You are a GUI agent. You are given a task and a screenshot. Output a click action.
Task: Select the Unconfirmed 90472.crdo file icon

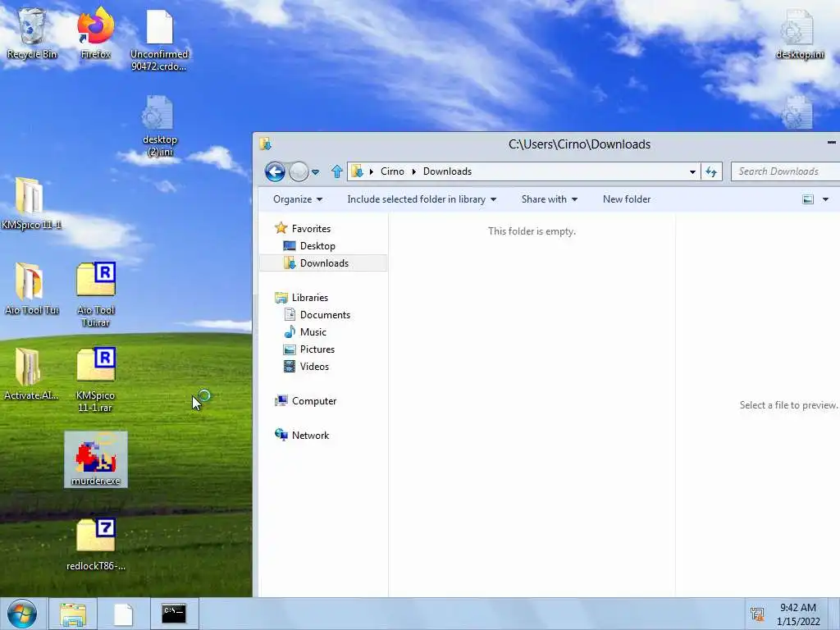tap(160, 41)
